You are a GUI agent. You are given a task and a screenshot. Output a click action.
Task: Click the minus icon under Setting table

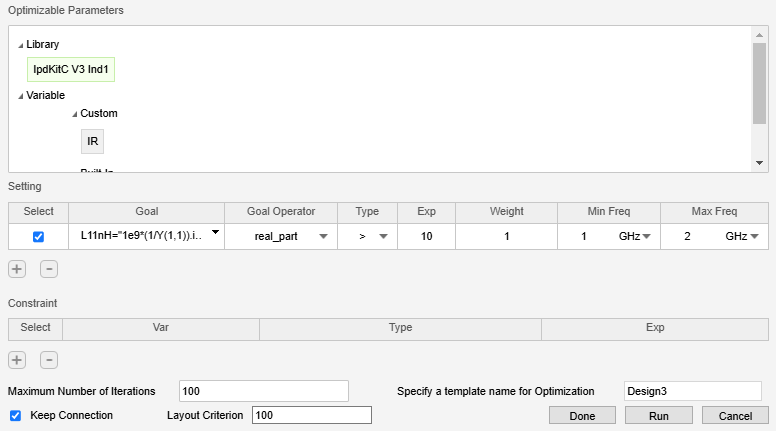pos(49,269)
